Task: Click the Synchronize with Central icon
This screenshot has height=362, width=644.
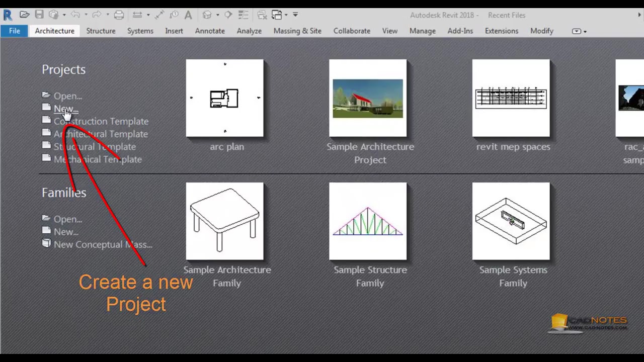Action: click(53, 15)
